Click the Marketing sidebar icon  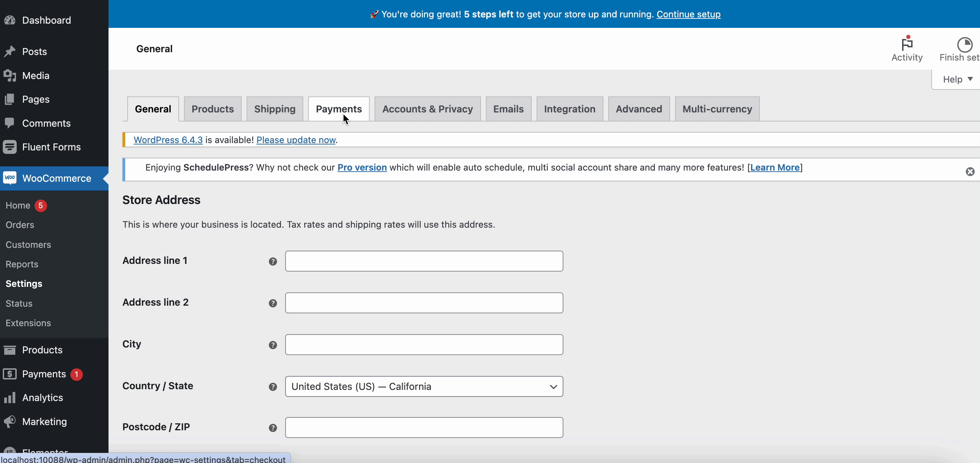point(9,421)
